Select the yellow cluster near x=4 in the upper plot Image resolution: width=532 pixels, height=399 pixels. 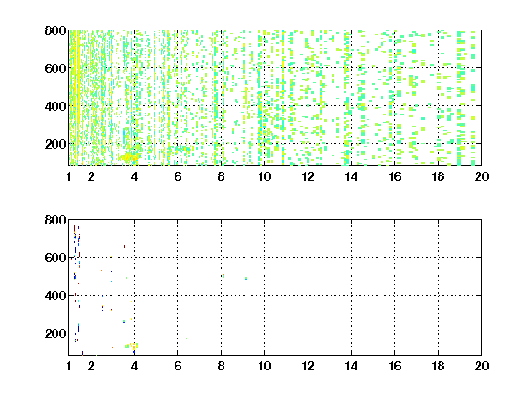[x=129, y=157]
